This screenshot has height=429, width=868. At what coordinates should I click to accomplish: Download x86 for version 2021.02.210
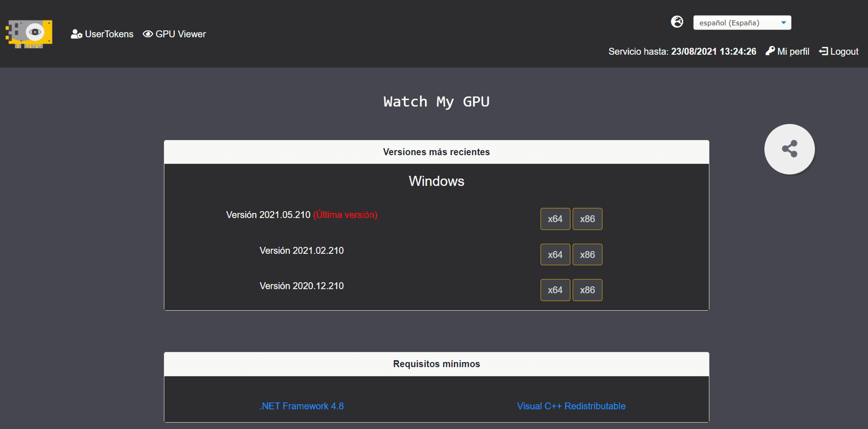coord(587,255)
